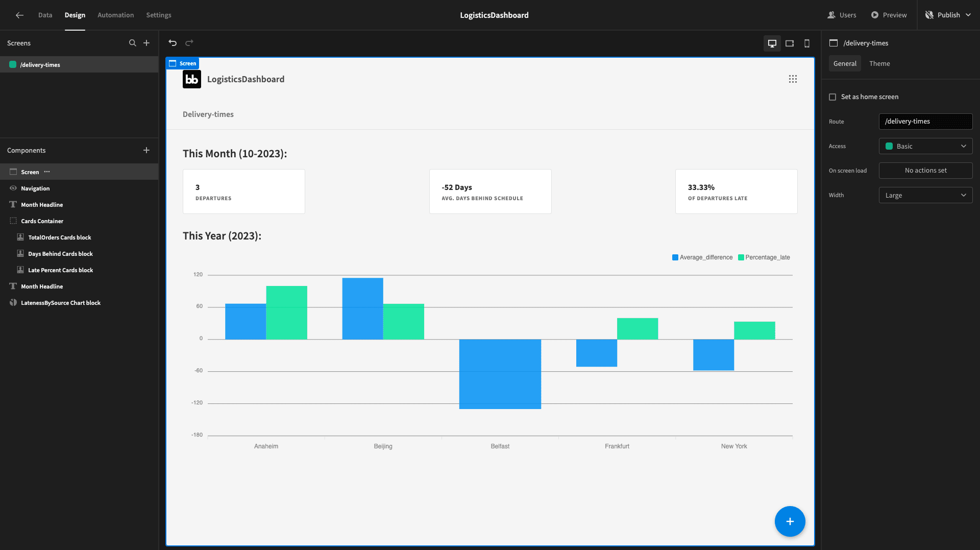Select the /delivery-times screen in list

click(x=79, y=65)
